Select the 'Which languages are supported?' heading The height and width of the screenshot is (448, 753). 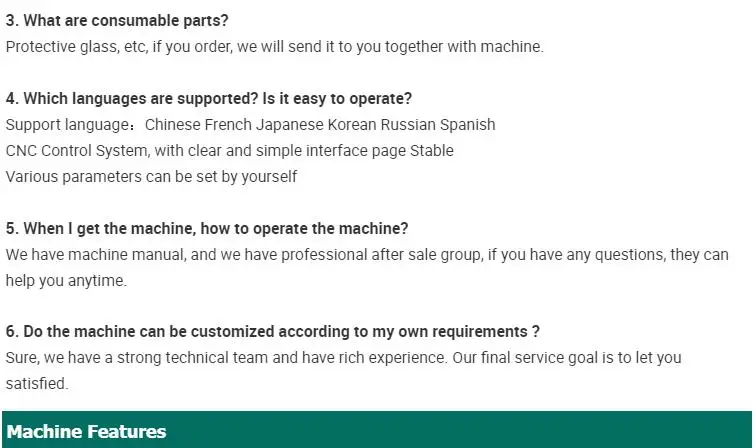(209, 98)
